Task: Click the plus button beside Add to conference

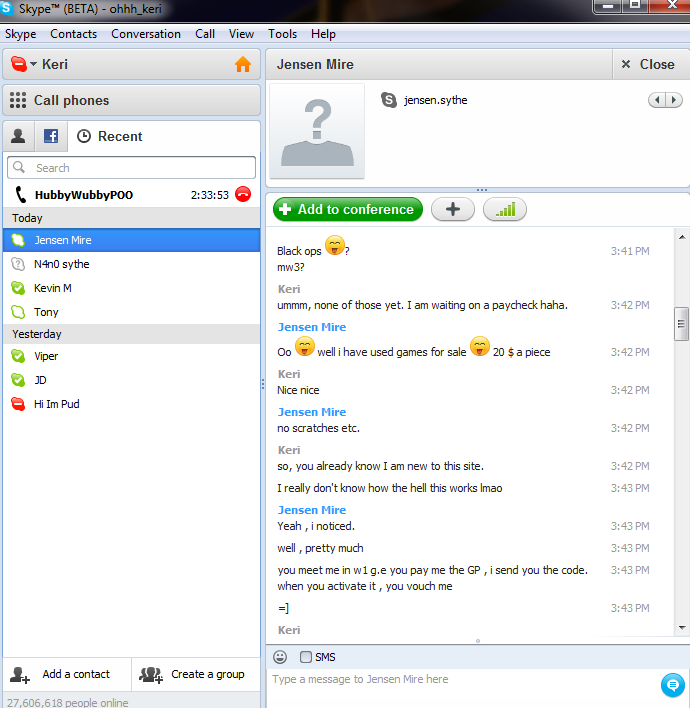Action: coord(453,210)
